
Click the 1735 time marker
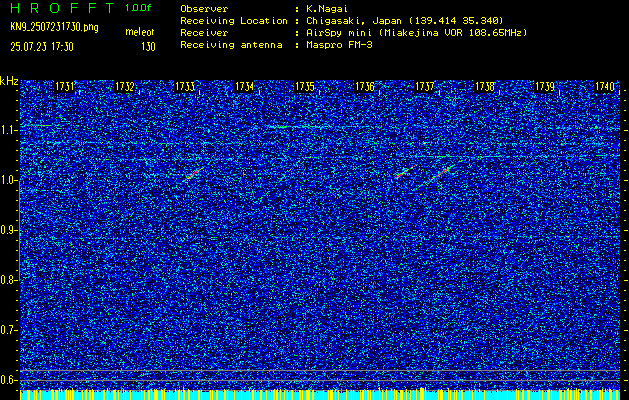(x=304, y=86)
